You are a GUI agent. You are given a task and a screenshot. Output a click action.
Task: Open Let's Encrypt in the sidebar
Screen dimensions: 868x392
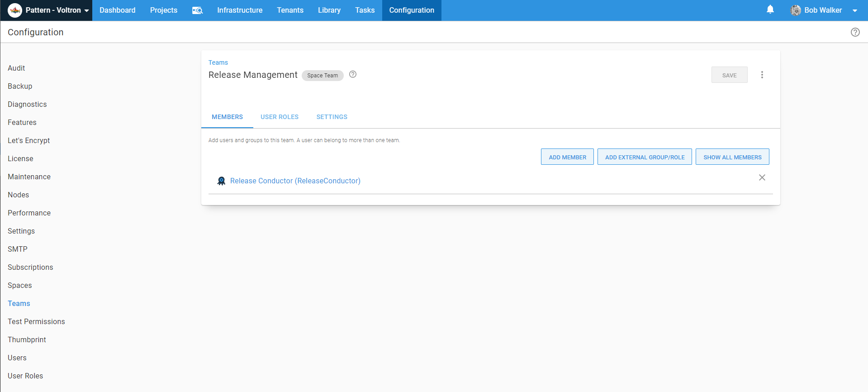point(29,140)
